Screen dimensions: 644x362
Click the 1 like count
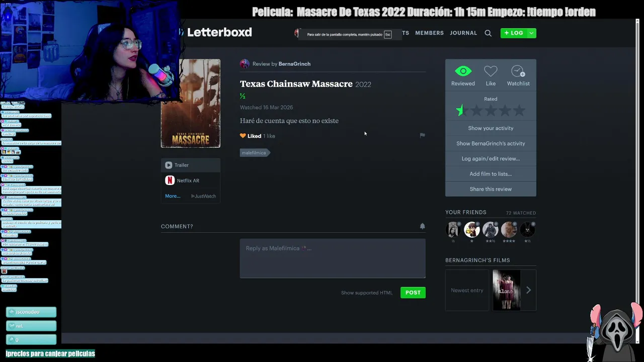click(x=269, y=136)
